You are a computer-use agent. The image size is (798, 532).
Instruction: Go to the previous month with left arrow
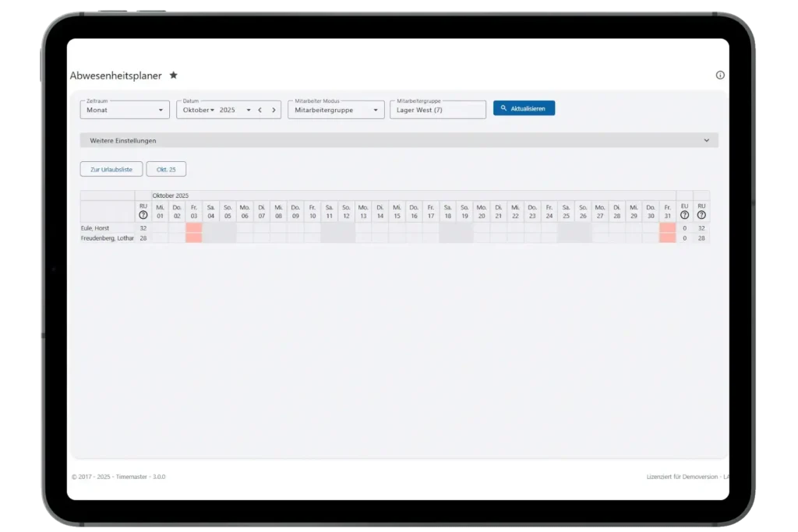[x=260, y=110]
